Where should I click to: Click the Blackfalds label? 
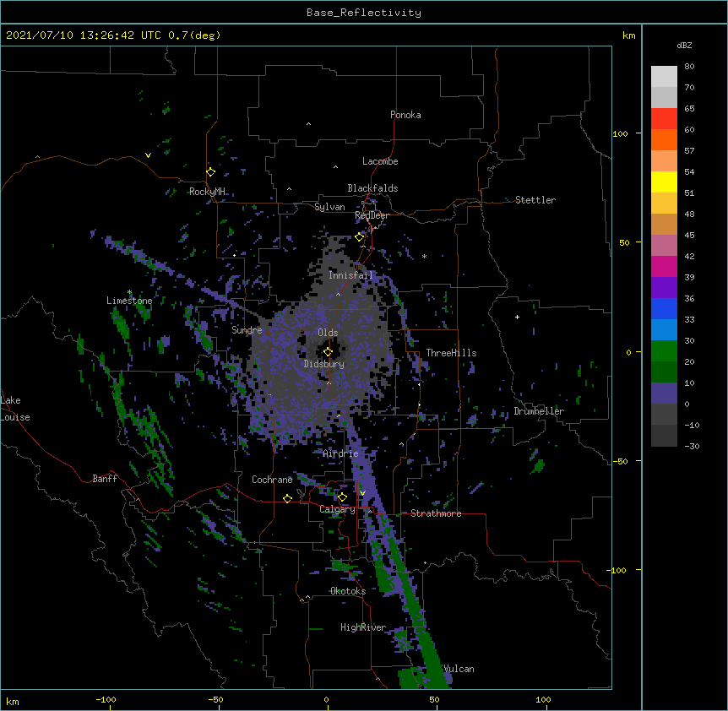(372, 188)
